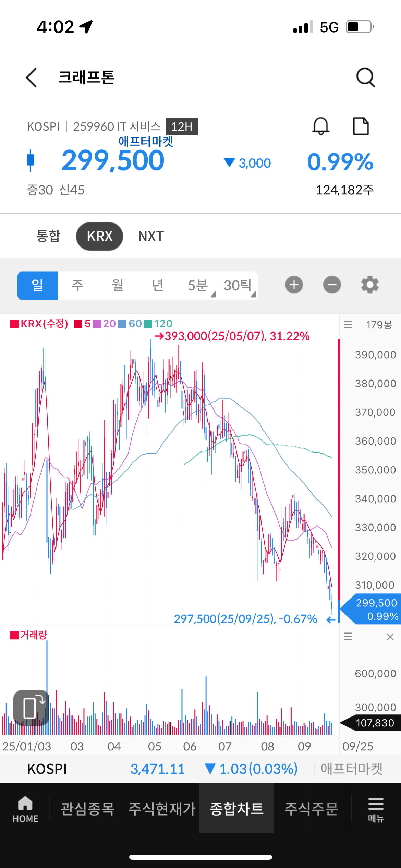Image resolution: width=401 pixels, height=868 pixels.
Task: Tap the candlestick icon beside price
Action: pos(30,160)
